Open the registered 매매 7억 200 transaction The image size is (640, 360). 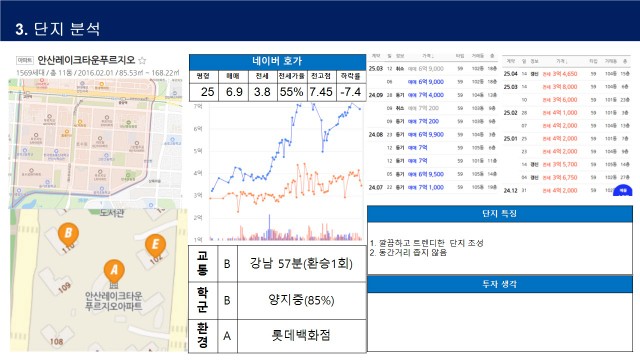[423, 122]
